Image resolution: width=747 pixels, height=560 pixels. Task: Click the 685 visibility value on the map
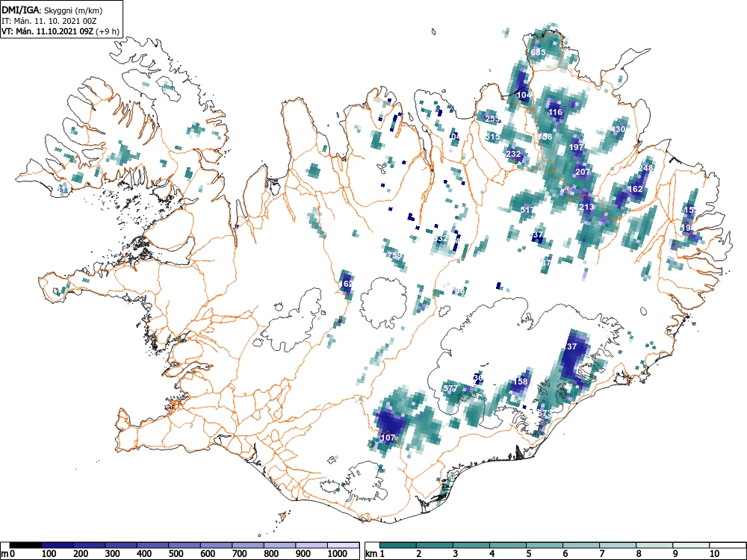coord(538,52)
